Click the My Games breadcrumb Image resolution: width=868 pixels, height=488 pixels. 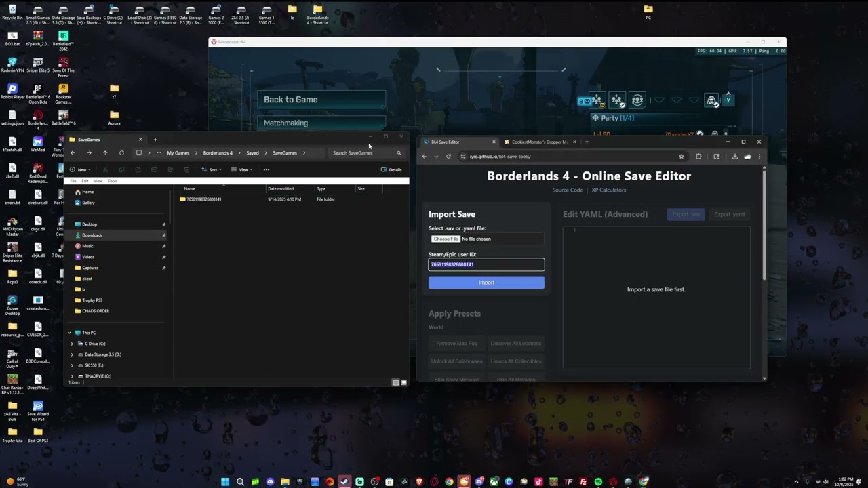(x=178, y=153)
